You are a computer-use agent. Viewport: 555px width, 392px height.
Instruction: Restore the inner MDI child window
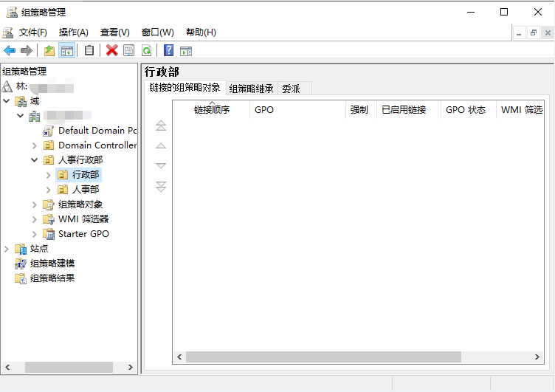click(x=534, y=33)
